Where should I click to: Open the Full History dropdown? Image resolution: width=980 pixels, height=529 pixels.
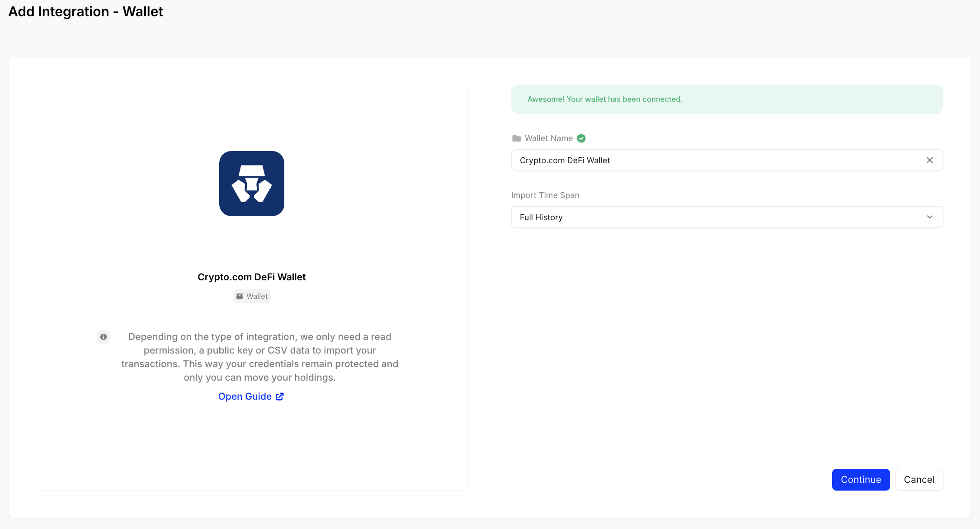[x=727, y=217]
